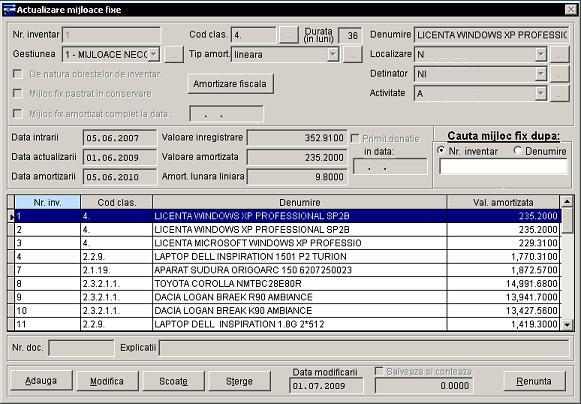The height and width of the screenshot is (404, 581).
Task: Click the amortizat complet date field
Action: (x=226, y=114)
